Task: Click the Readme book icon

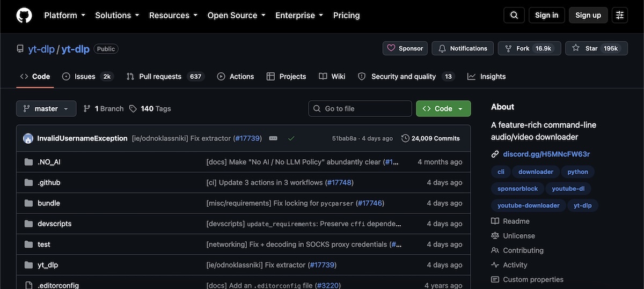Action: (x=495, y=221)
